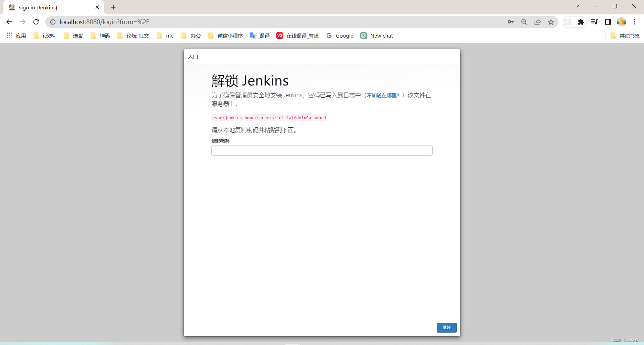Open the 其他书签 bookmarks folder
The height and width of the screenshot is (345, 644).
pos(625,36)
